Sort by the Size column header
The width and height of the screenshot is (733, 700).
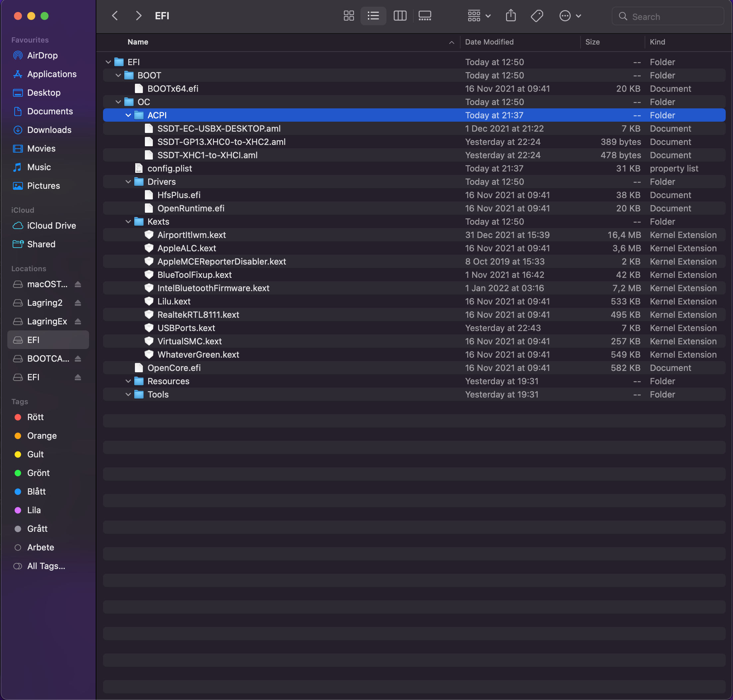[592, 42]
